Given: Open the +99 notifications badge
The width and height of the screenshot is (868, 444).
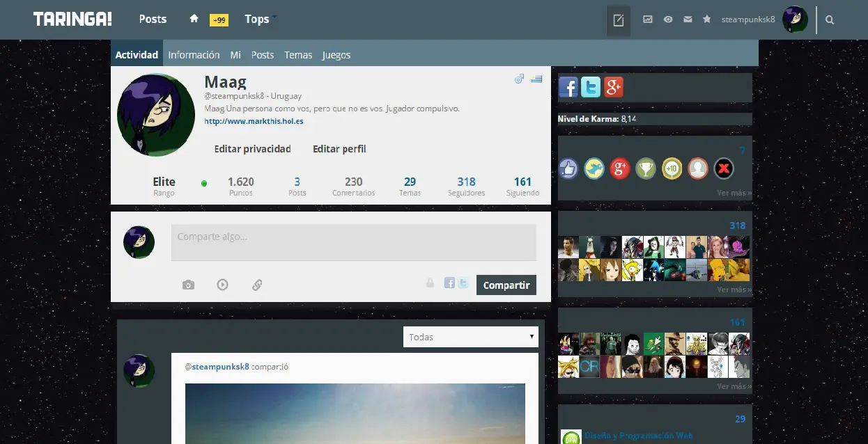Looking at the screenshot, I should point(219,20).
